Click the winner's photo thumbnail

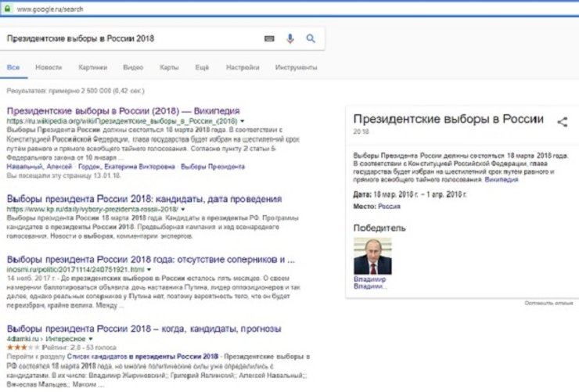coord(372,256)
